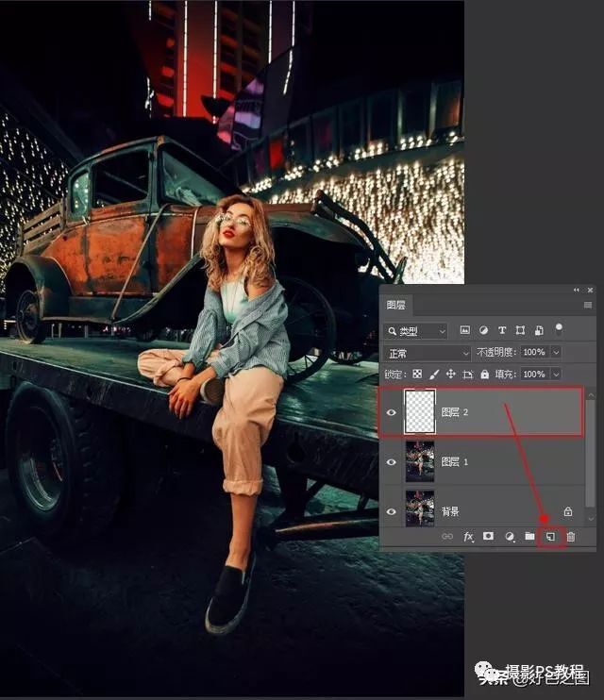This screenshot has width=604, height=700.
Task: Create a new adjustment layer
Action: (x=510, y=537)
